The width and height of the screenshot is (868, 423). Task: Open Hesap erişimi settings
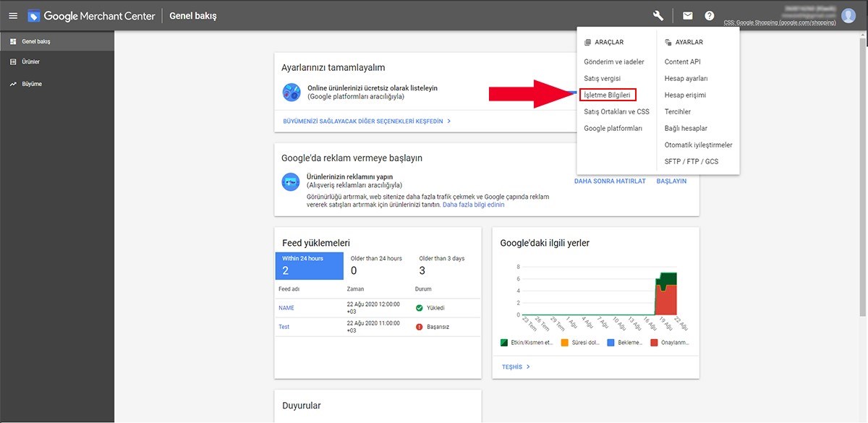click(685, 95)
